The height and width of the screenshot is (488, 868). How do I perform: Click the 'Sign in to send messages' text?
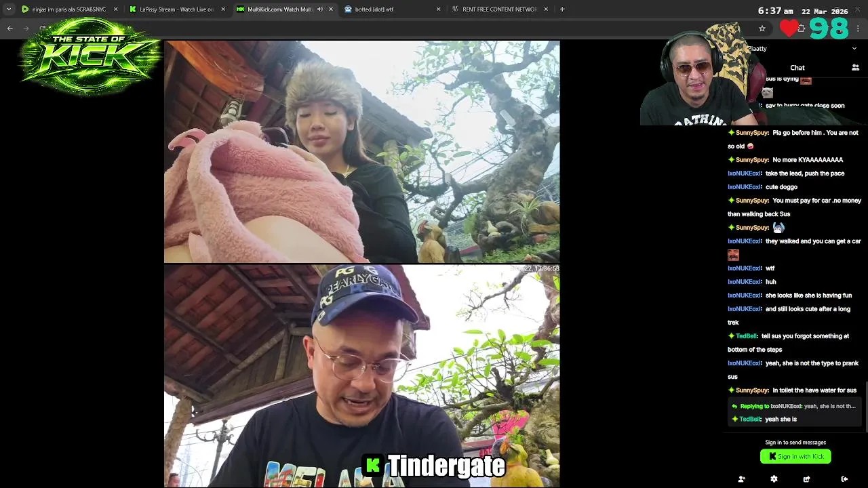(x=795, y=443)
